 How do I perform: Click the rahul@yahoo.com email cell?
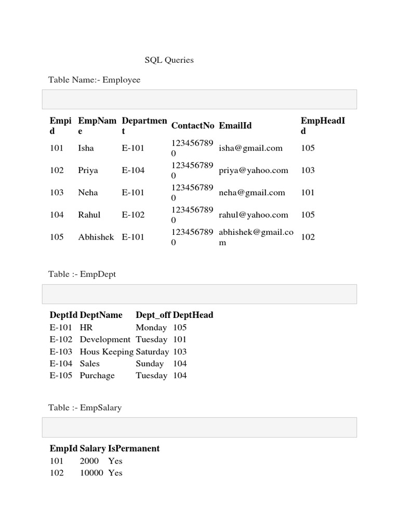click(254, 215)
